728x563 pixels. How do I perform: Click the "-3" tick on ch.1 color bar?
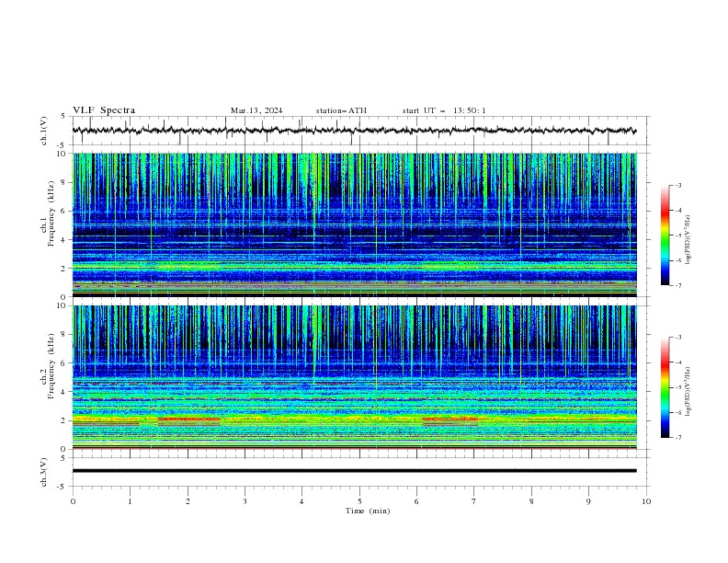tap(678, 185)
